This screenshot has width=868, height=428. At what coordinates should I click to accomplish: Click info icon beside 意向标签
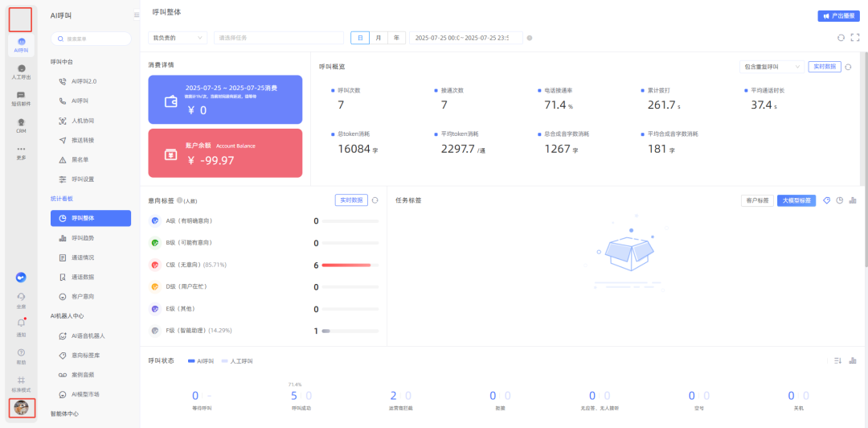pyautogui.click(x=180, y=200)
